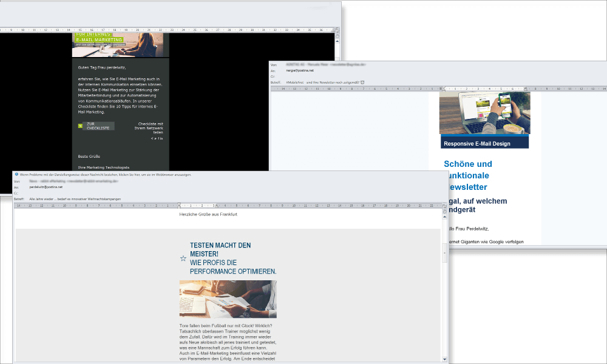Screen dimensions: 607x364
Task: Open the 'Checkliste mit Ihrem Netzwerk teilen' link
Action: (x=149, y=127)
